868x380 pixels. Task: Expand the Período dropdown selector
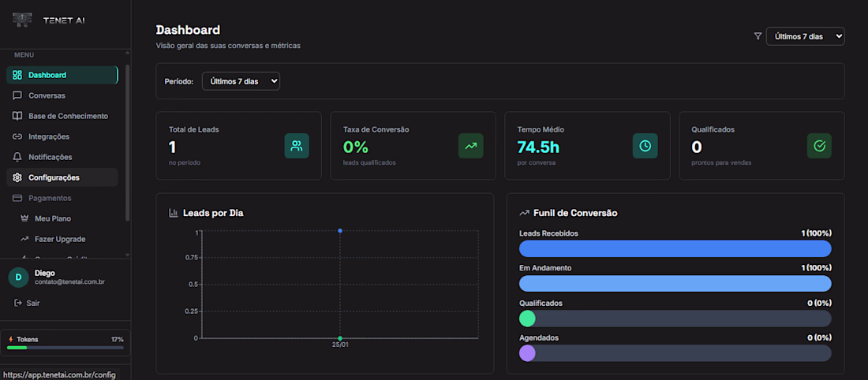tap(241, 81)
